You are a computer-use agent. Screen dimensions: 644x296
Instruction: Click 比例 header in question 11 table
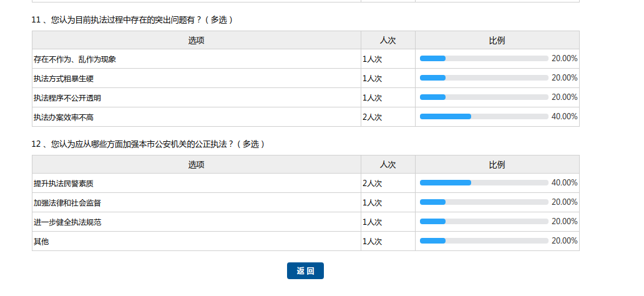(x=497, y=41)
